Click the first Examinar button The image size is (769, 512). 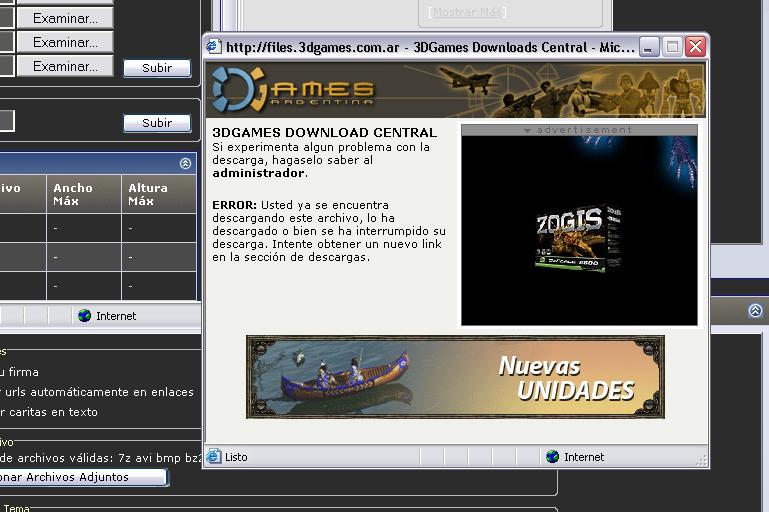click(65, 19)
